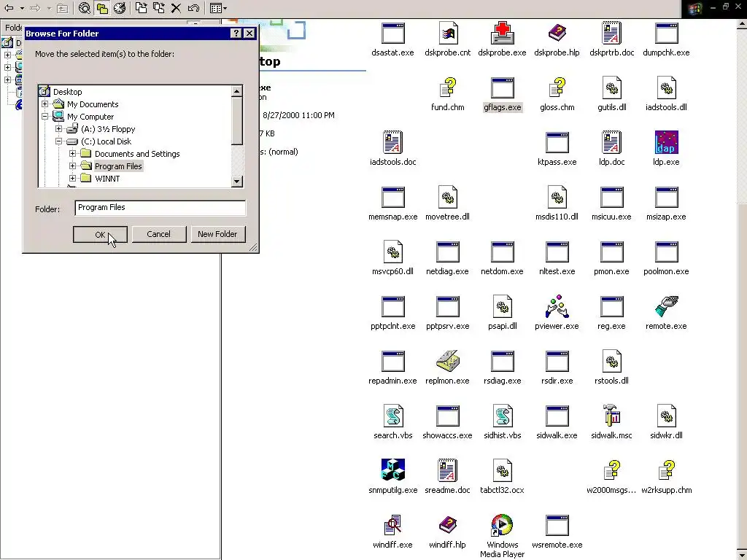The width and height of the screenshot is (747, 560).
Task: Collapse My Computer in dialog tree
Action: (x=44, y=117)
